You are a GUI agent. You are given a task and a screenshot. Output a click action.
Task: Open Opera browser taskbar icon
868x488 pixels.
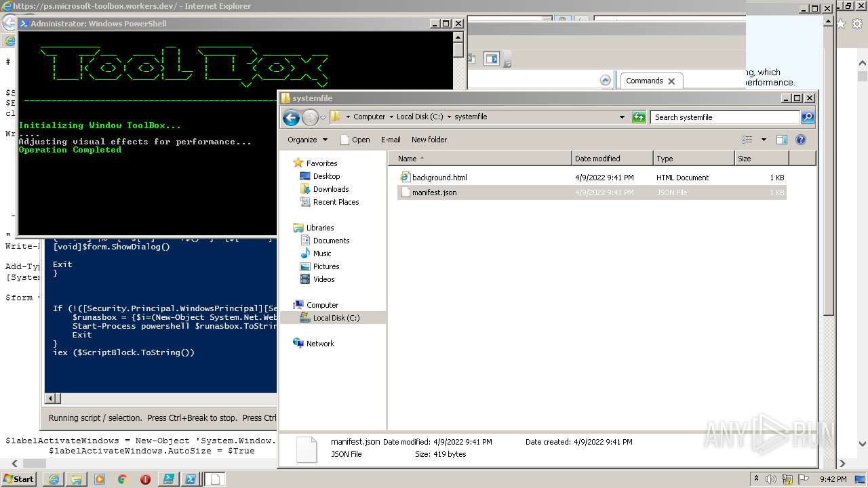(x=145, y=479)
